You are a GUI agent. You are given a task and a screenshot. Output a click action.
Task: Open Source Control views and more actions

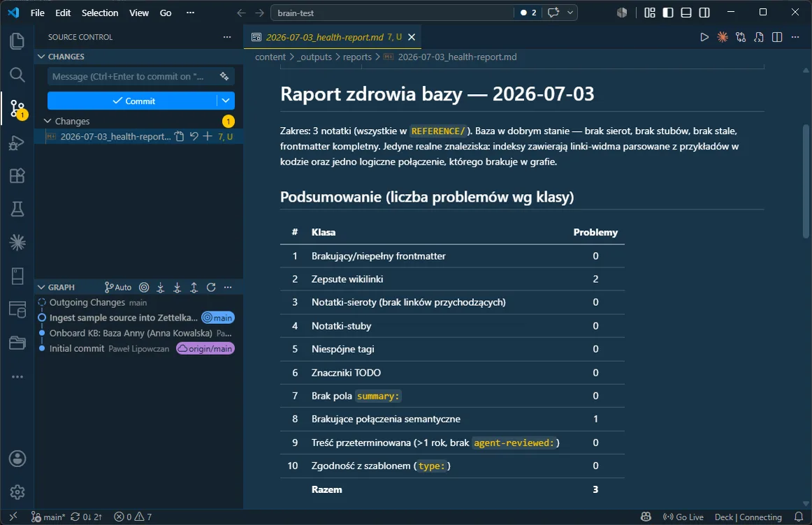click(227, 37)
